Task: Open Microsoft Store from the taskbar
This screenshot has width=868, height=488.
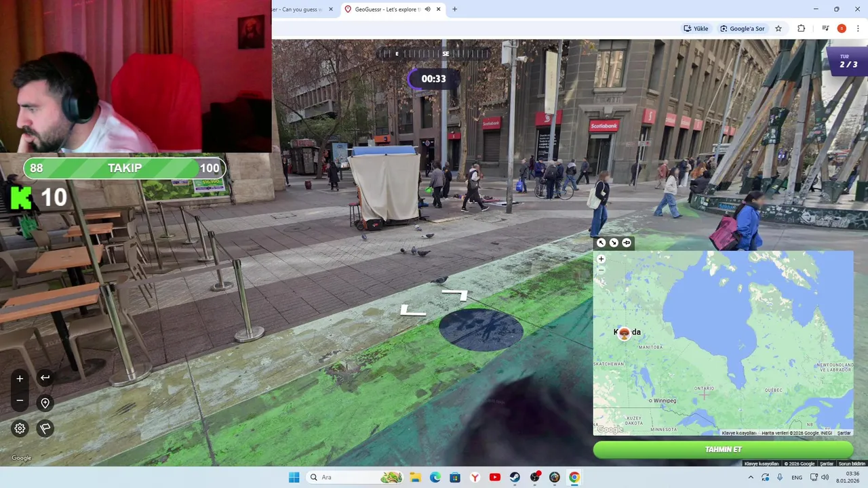Action: click(x=455, y=477)
